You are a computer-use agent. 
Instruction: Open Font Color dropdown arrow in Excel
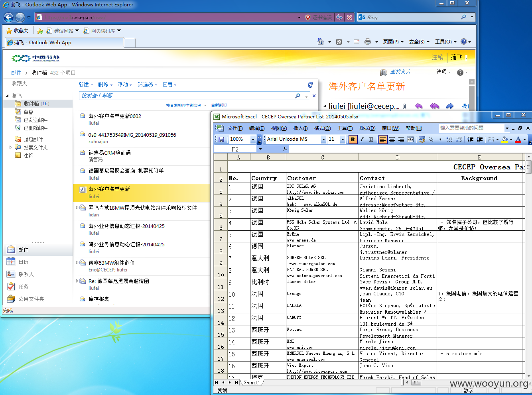tap(524, 140)
